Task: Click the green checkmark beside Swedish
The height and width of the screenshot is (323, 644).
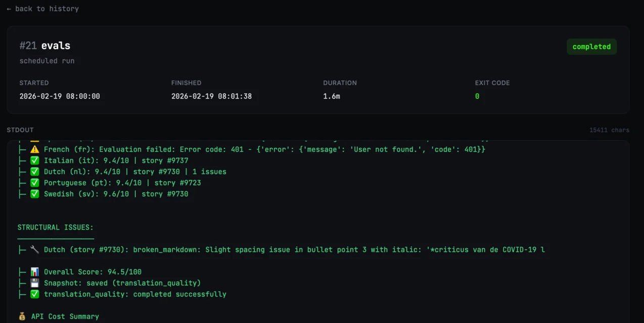Action: (x=34, y=194)
